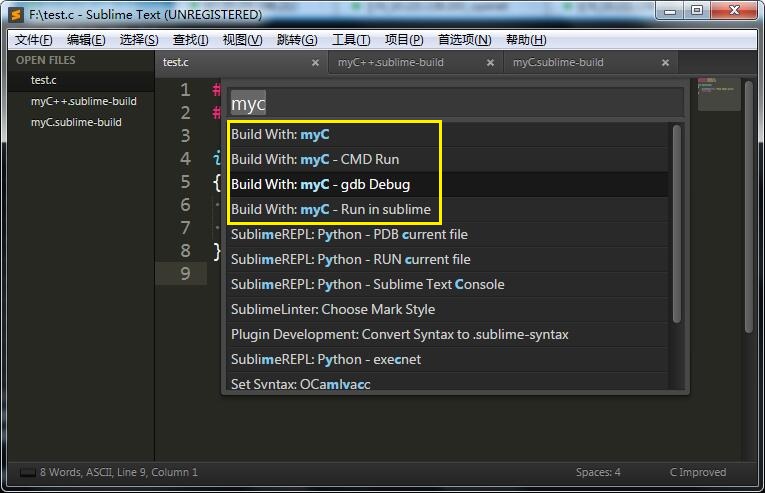This screenshot has height=493, width=765.
Task: Close the myC.sublime-build tab
Action: [665, 63]
